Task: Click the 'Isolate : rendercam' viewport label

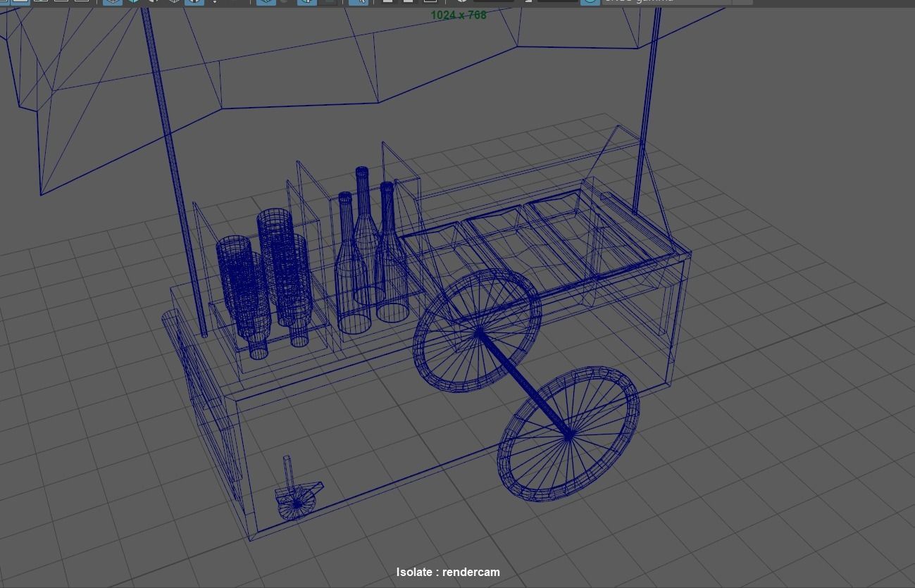Action: coord(448,572)
